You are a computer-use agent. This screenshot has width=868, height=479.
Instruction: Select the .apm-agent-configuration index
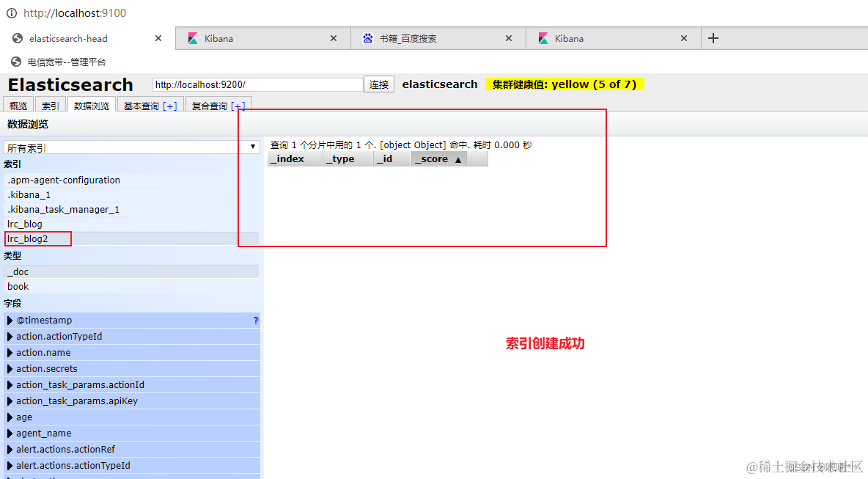point(132,180)
